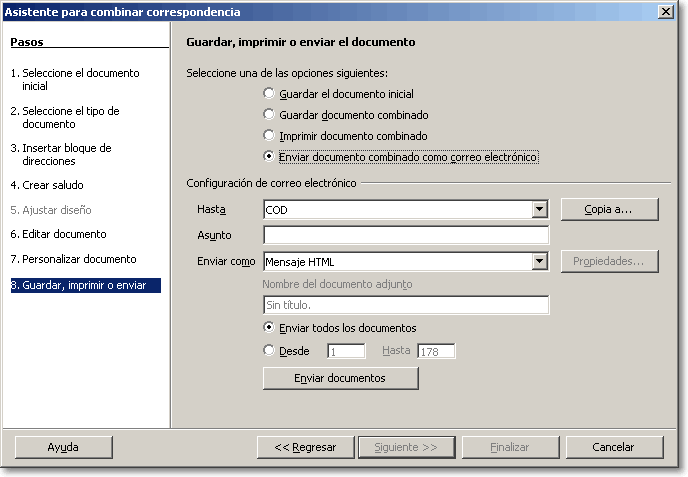
Task: Go to step 1 Seleccione el documento inicial
Action: 75,79
